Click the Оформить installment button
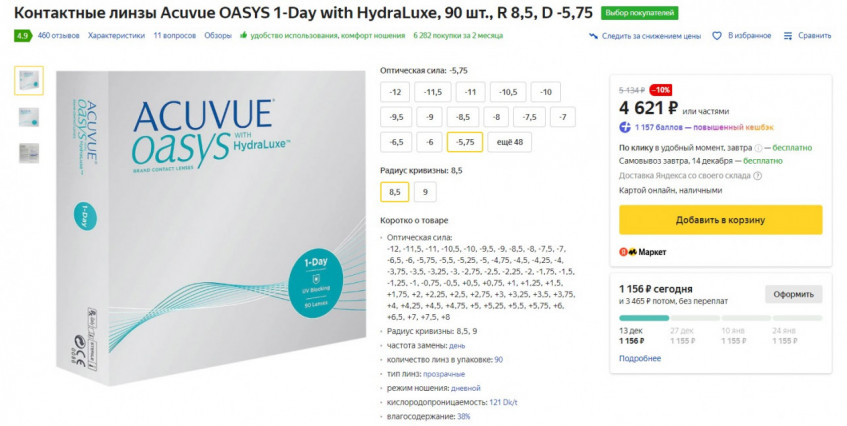 click(794, 294)
